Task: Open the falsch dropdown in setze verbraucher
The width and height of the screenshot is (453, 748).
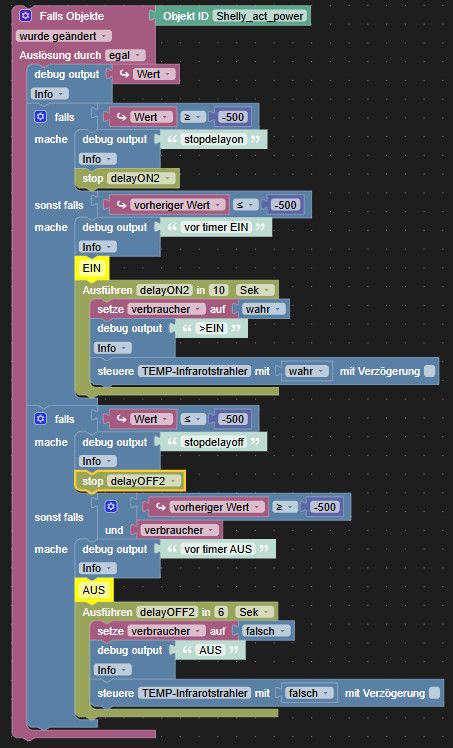Action: point(266,631)
